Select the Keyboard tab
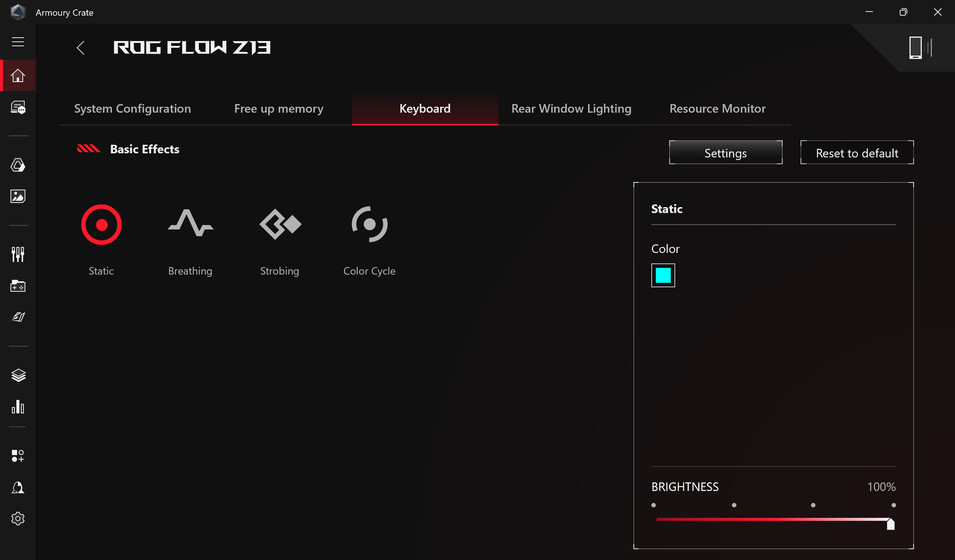This screenshot has height=560, width=955. point(425,109)
